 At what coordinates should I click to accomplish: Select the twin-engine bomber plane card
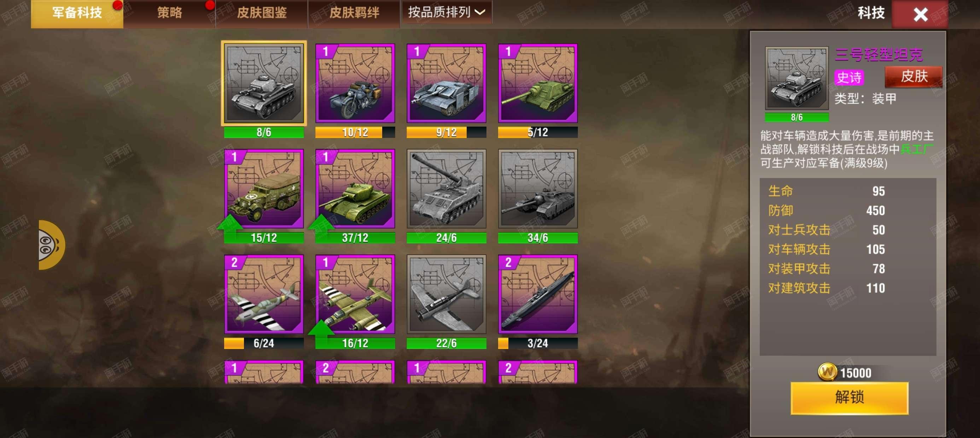(x=355, y=294)
